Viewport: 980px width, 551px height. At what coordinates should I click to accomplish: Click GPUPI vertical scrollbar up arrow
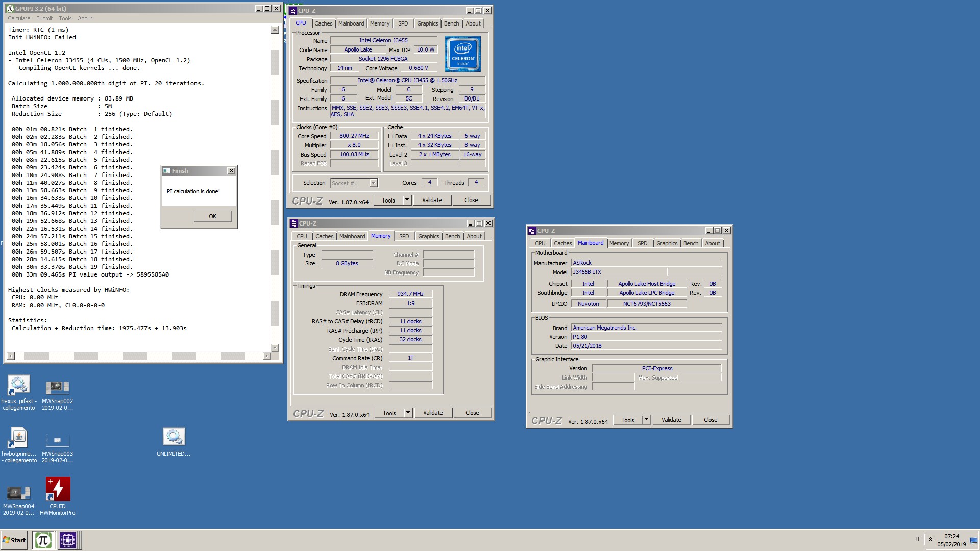click(275, 30)
